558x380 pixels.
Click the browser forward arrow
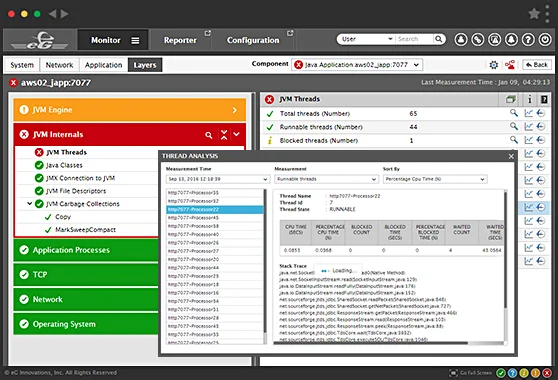point(64,14)
